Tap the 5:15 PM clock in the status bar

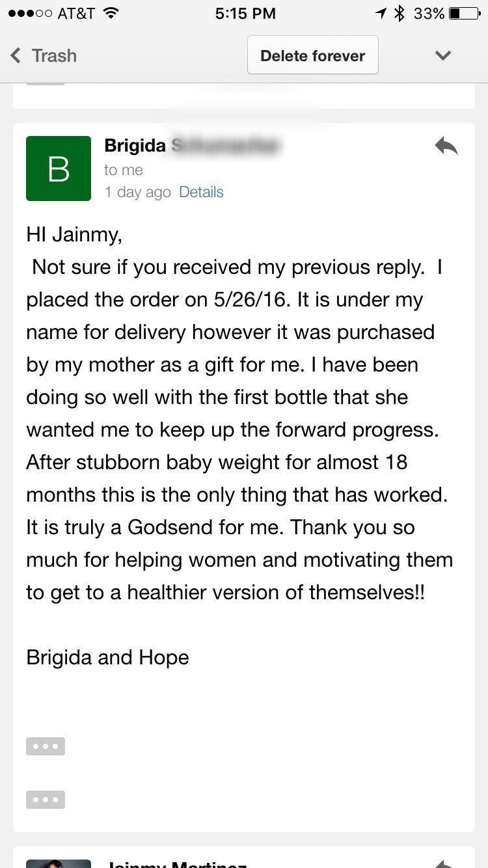coord(245,13)
